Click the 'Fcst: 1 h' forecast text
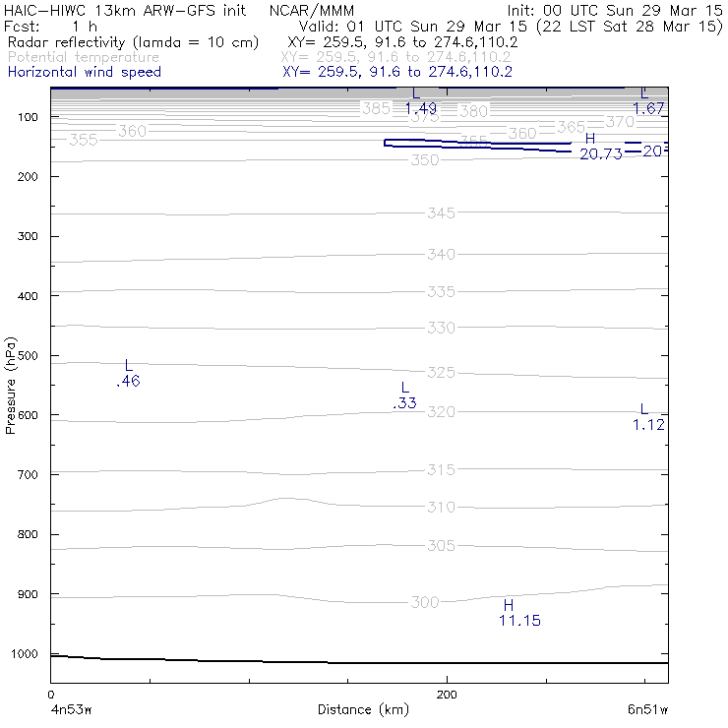Screen dimensions: 728x728 click(x=50, y=26)
